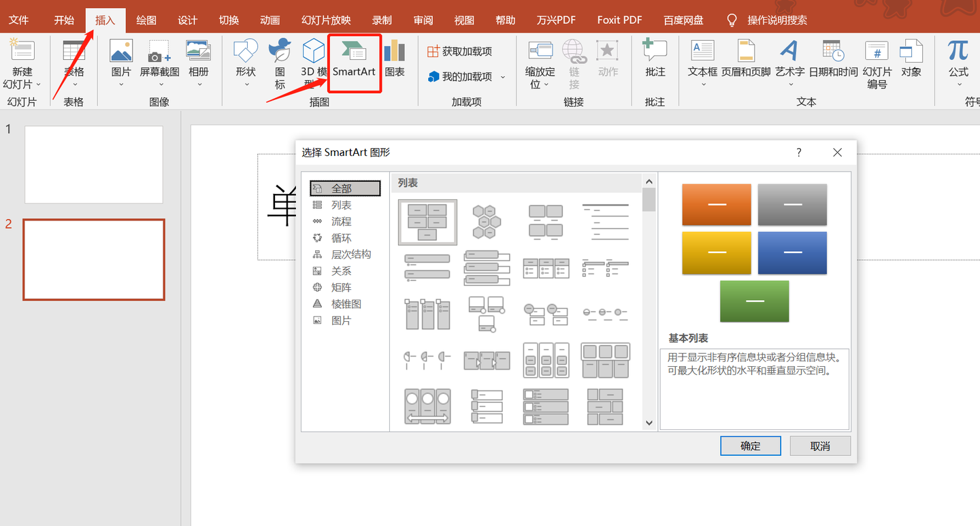Choose the 棱锥图 pyramid category
Image resolution: width=980 pixels, height=526 pixels.
(x=345, y=304)
